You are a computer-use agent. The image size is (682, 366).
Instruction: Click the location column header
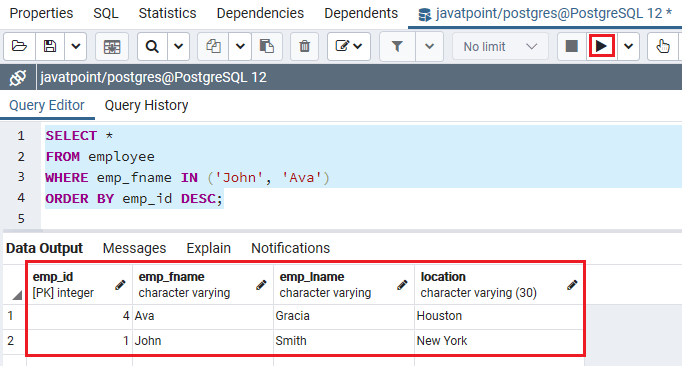point(499,285)
